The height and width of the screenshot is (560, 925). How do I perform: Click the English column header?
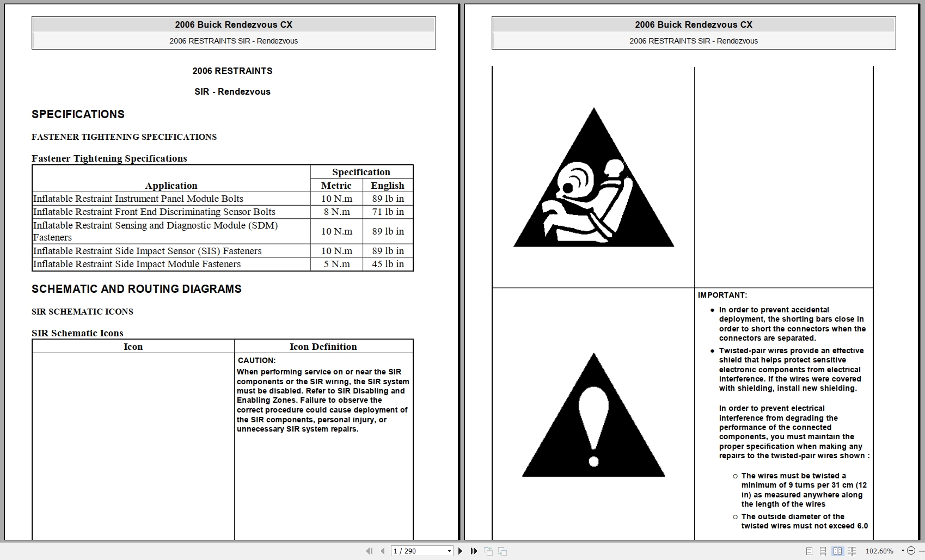coord(388,186)
